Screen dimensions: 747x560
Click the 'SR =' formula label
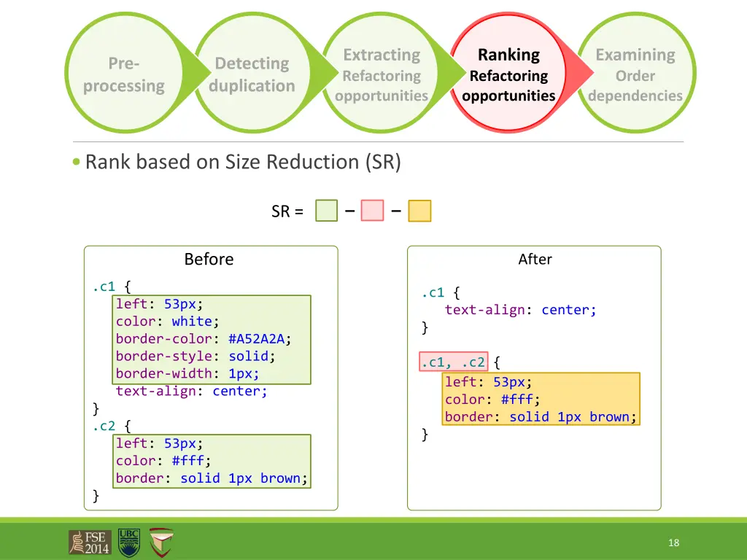pyautogui.click(x=287, y=211)
